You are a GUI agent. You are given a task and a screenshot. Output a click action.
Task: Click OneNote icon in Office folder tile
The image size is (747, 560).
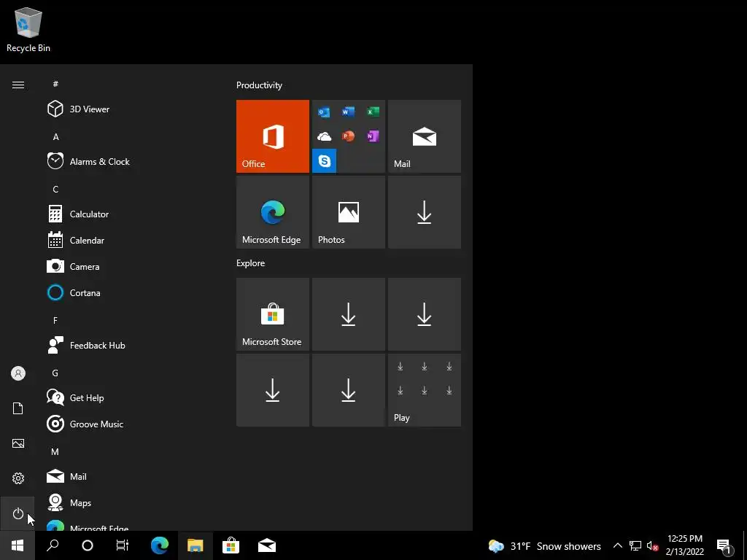point(373,136)
